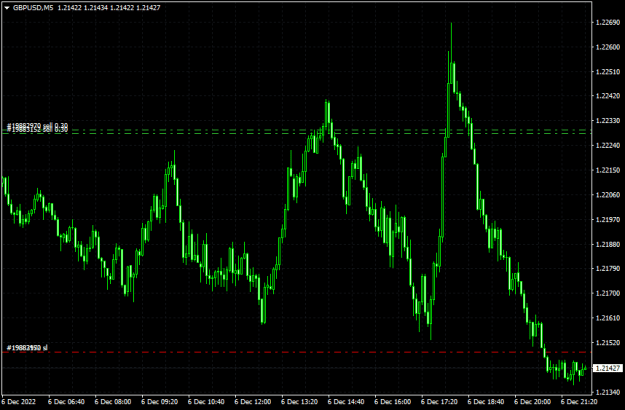Click the 6 Dec 18:40 time label

tap(486, 402)
